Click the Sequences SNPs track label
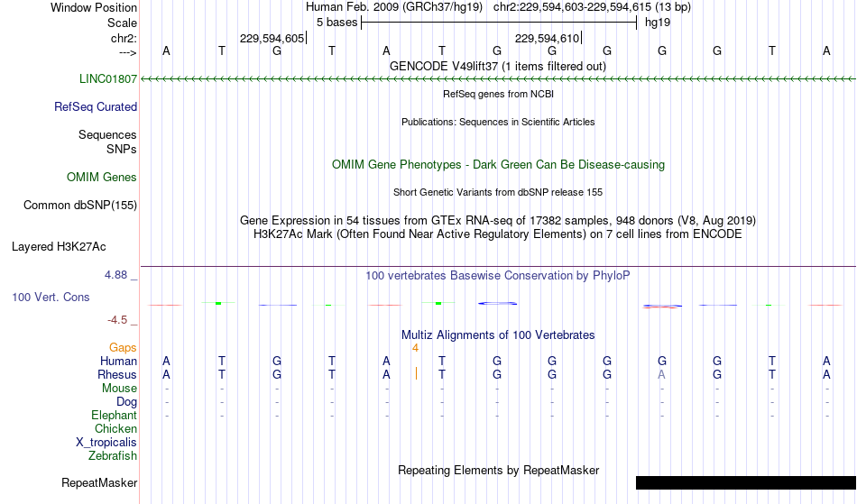Screen dimensions: 857x504 click(107, 142)
